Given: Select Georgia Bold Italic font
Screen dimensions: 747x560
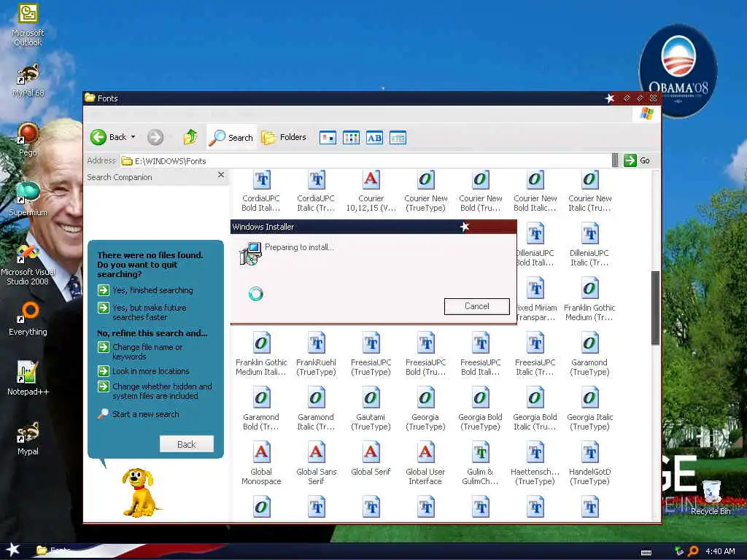Looking at the screenshot, I should pos(535,410).
